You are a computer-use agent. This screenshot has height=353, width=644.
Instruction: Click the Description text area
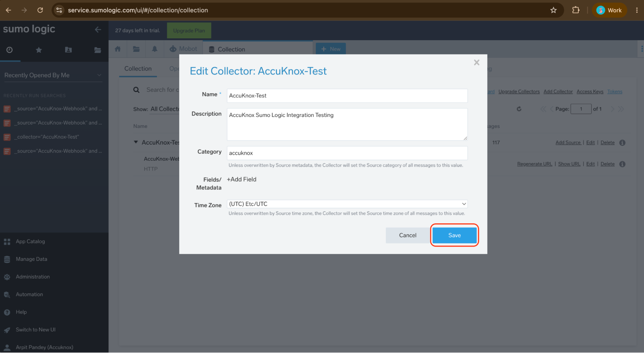point(347,124)
